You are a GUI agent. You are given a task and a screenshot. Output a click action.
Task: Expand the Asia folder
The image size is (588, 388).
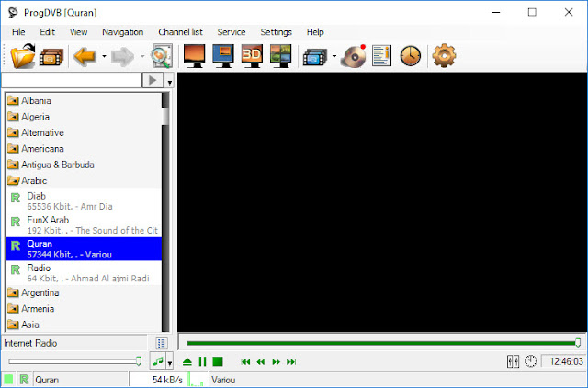(13, 325)
